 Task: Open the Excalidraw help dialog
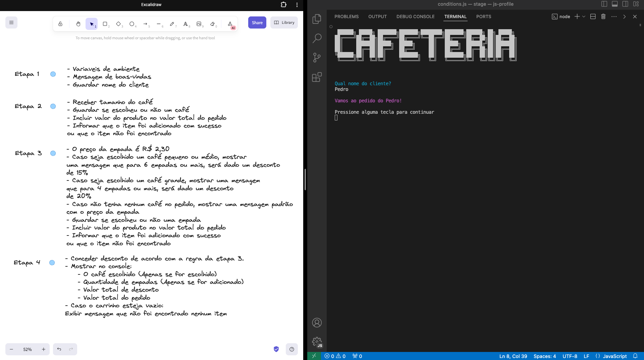coord(292,349)
